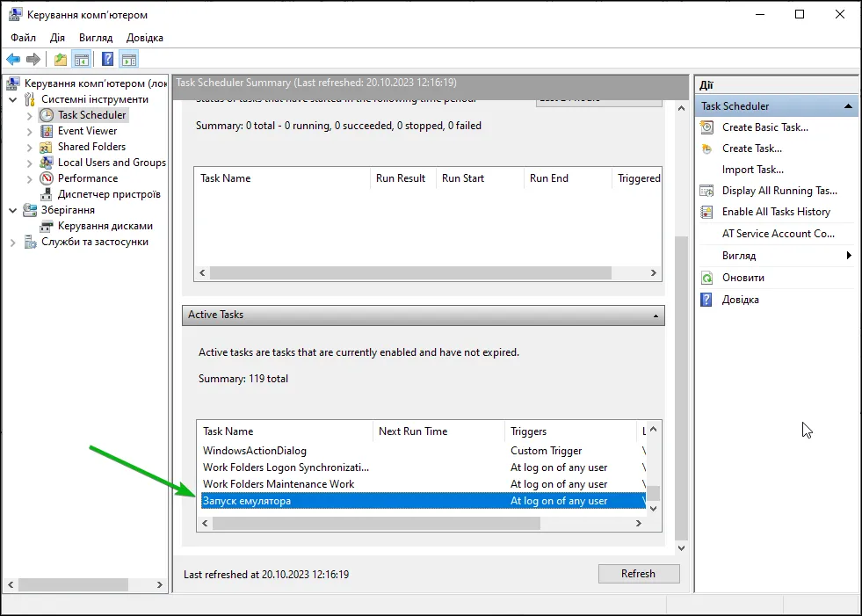Click the Диспетчер пристроїв tree item label

109,194
